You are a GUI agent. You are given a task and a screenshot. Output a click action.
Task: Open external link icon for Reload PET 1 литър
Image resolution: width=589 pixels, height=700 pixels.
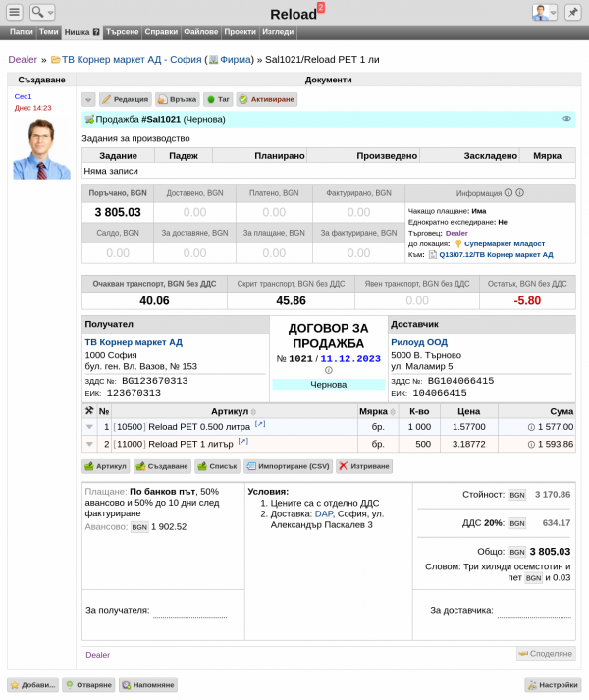tap(242, 441)
